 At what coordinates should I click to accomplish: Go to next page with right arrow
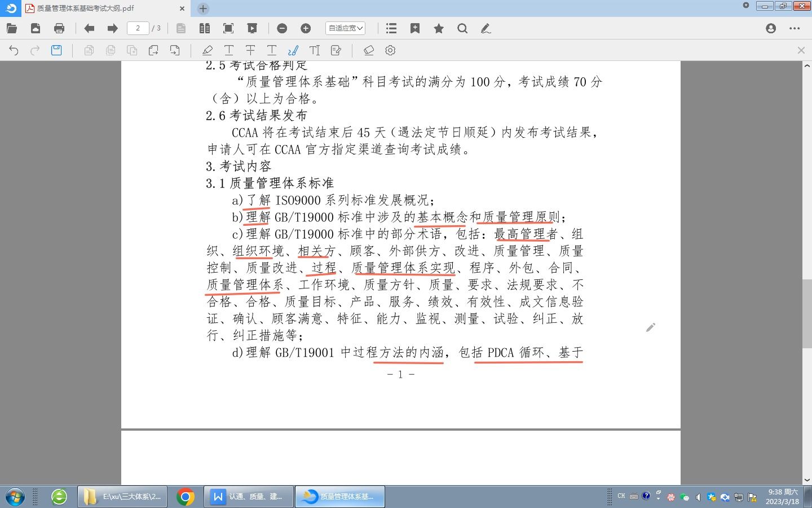point(112,28)
